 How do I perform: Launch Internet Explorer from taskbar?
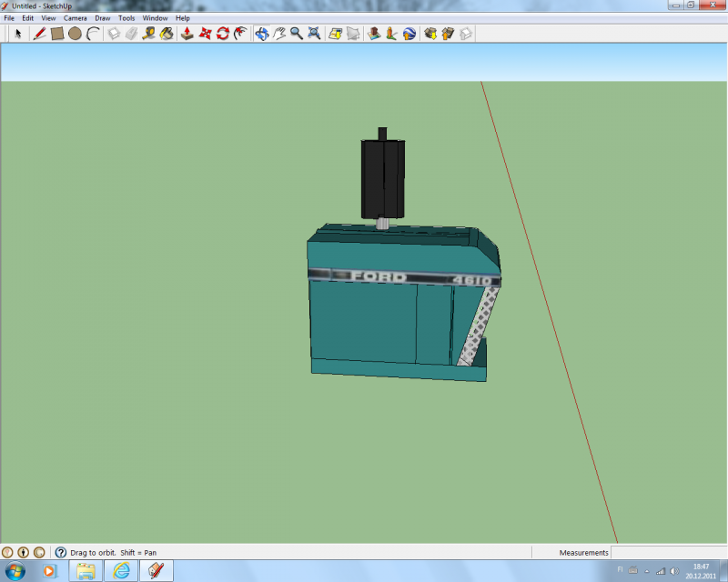[121, 570]
